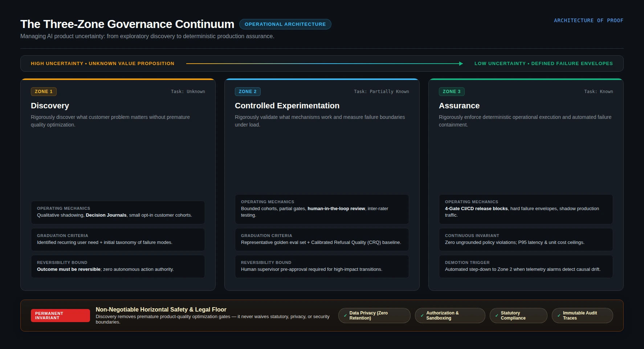This screenshot has height=349, width=644.
Task: Click bold "human-in-the-loop review" text
Action: 336,209
